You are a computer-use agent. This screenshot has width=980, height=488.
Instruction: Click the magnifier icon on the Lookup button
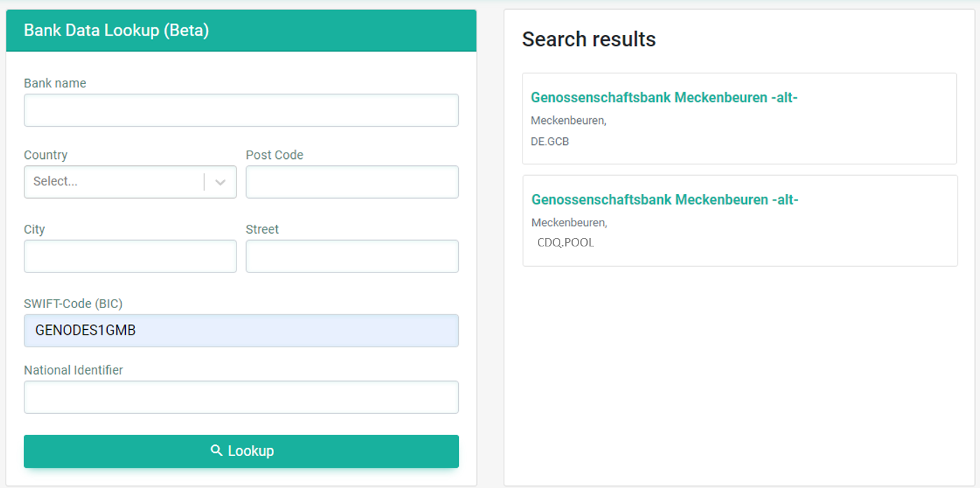click(x=217, y=451)
